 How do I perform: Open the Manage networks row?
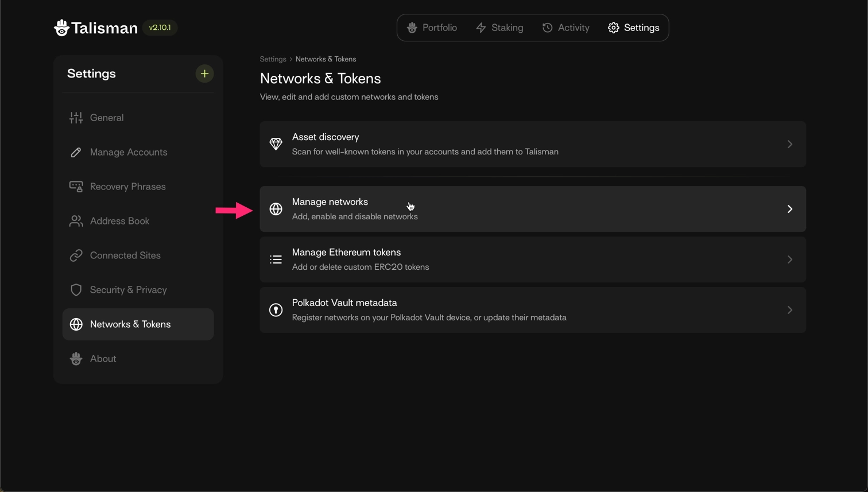(x=533, y=209)
